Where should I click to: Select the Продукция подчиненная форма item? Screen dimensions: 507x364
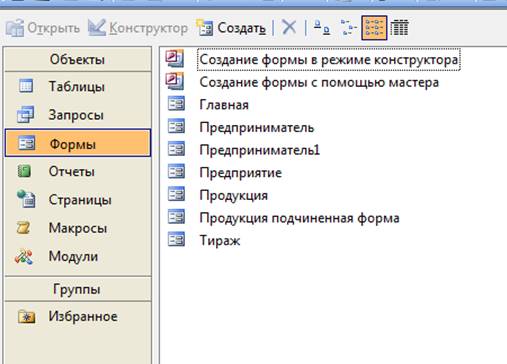[x=283, y=218]
